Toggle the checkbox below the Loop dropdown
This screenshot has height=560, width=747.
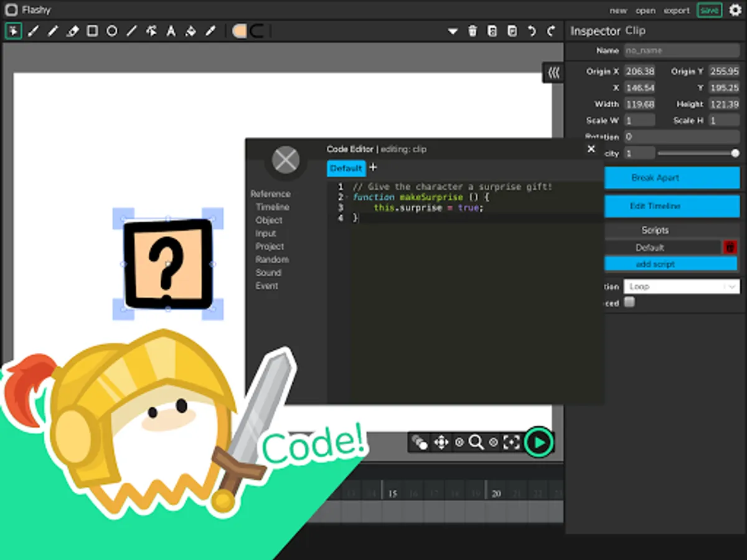(x=630, y=302)
